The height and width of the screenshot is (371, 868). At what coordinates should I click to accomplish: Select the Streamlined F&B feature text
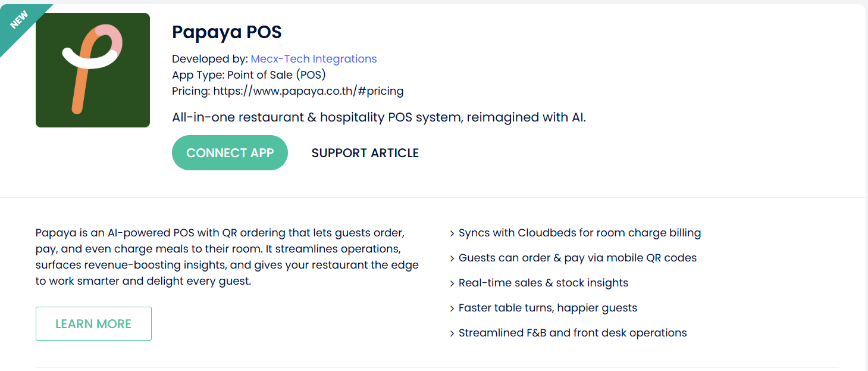pyautogui.click(x=572, y=333)
